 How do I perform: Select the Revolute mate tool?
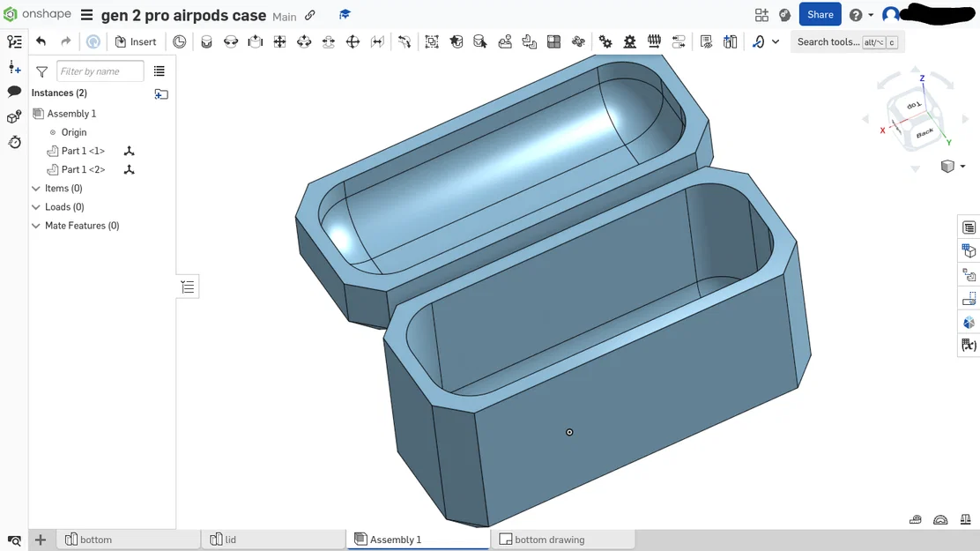point(231,42)
